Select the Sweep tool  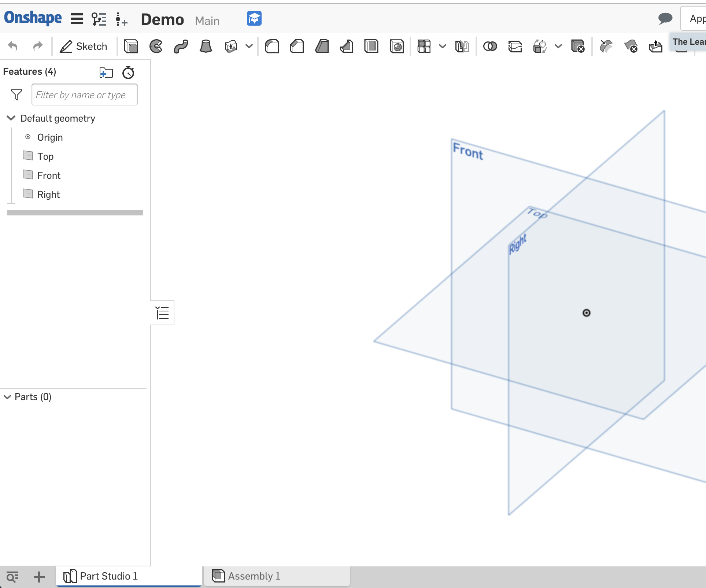click(181, 46)
